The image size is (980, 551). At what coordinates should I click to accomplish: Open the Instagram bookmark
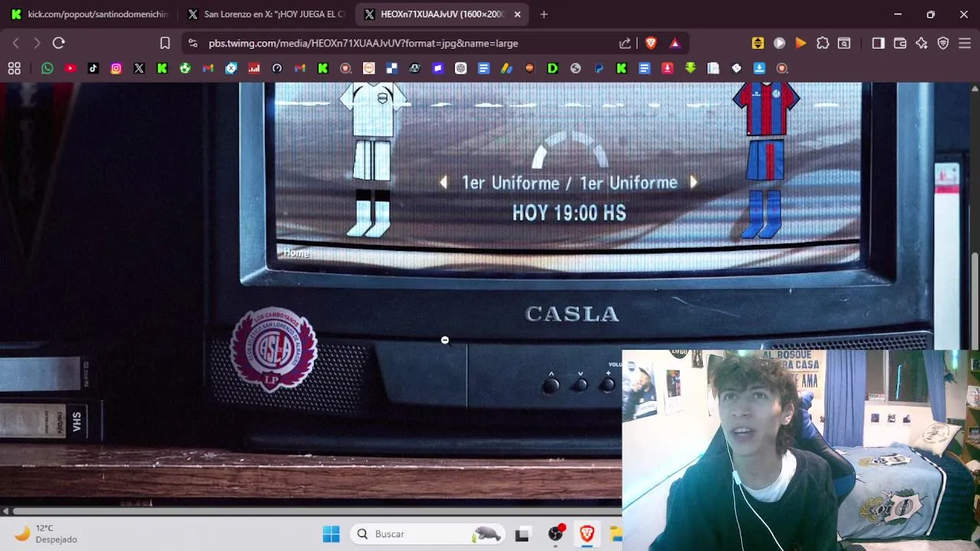(x=116, y=68)
